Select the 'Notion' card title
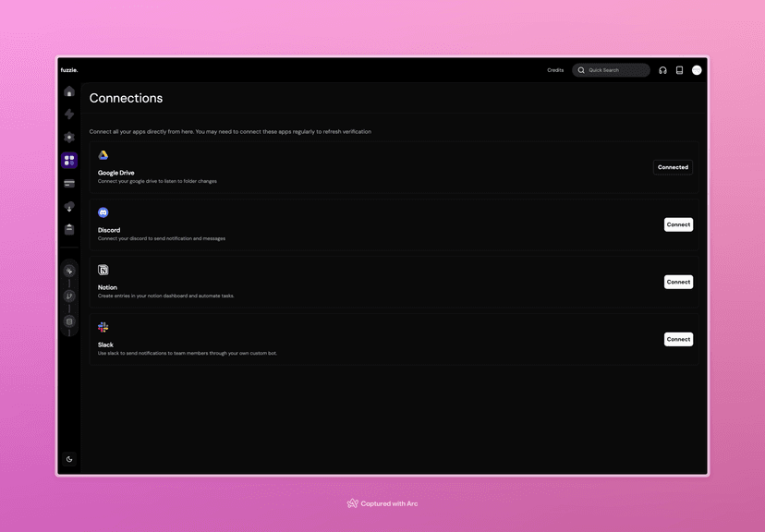Viewport: 765px width, 532px height. pos(107,287)
